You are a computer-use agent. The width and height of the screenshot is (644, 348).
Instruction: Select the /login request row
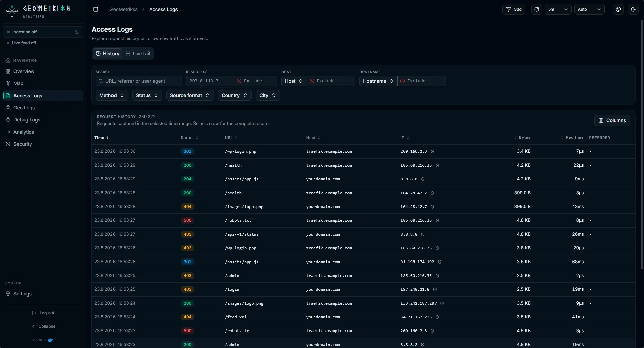coord(363,289)
